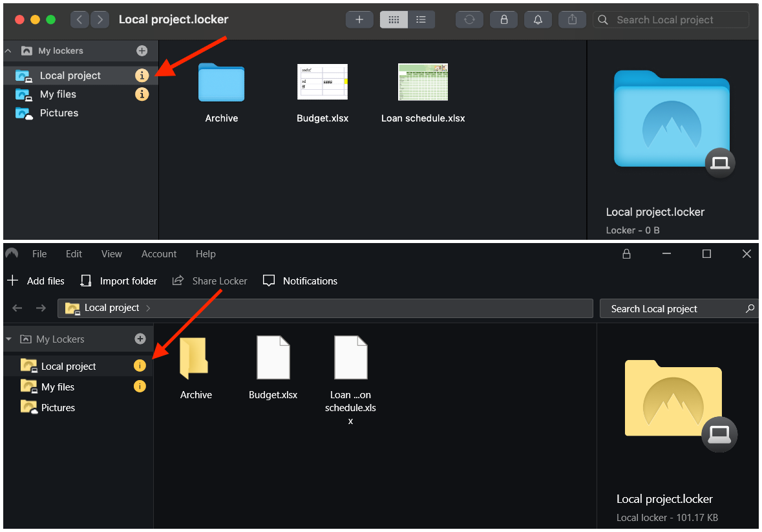
Task: Select the Import folder tool
Action: click(x=118, y=281)
